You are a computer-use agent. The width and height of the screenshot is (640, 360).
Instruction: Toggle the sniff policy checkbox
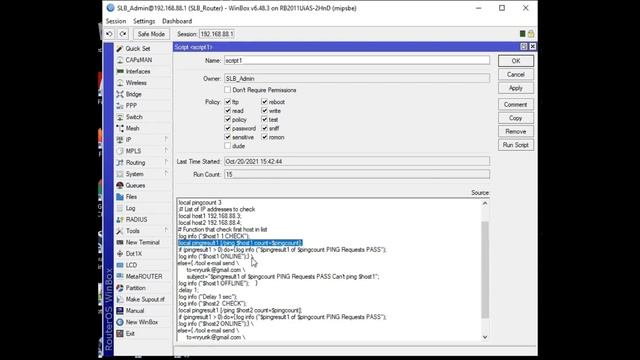[x=264, y=128]
